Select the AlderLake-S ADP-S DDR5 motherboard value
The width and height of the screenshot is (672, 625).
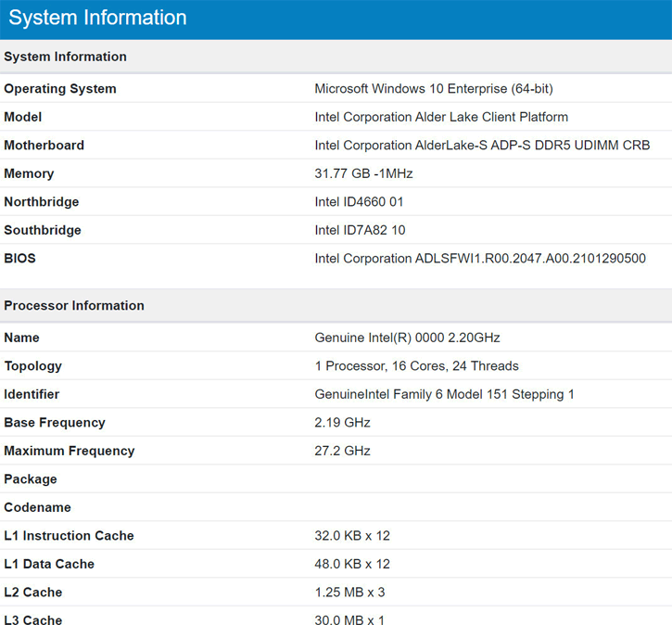[x=482, y=146]
